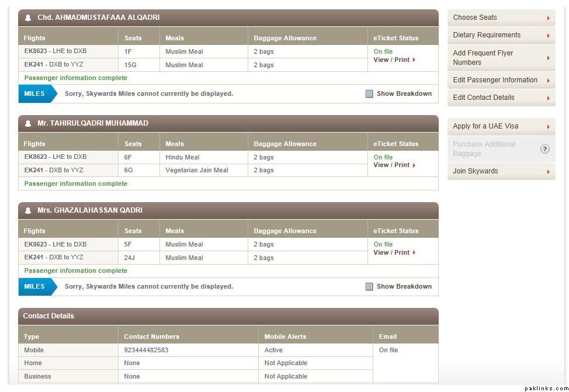Click breakdown list icon for Mrs. Ghazalahassan Qadri
This screenshot has width=569, height=392.
tap(369, 286)
